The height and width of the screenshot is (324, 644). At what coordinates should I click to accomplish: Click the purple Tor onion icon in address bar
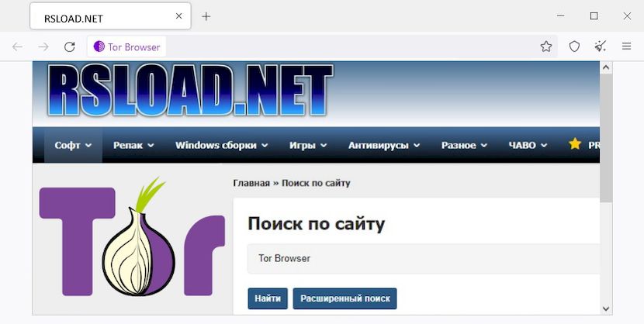tap(99, 47)
